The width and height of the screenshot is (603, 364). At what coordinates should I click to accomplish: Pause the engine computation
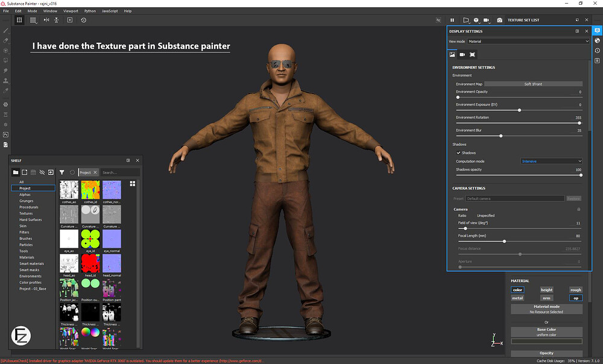(452, 20)
